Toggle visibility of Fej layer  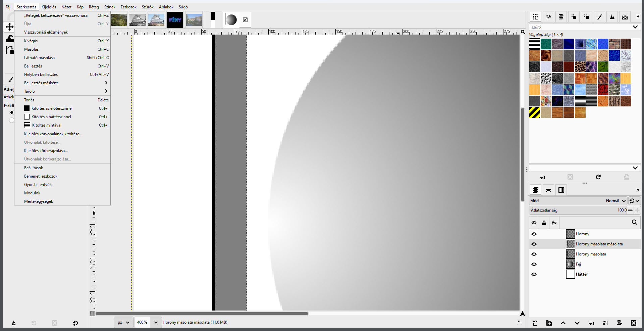coord(534,264)
